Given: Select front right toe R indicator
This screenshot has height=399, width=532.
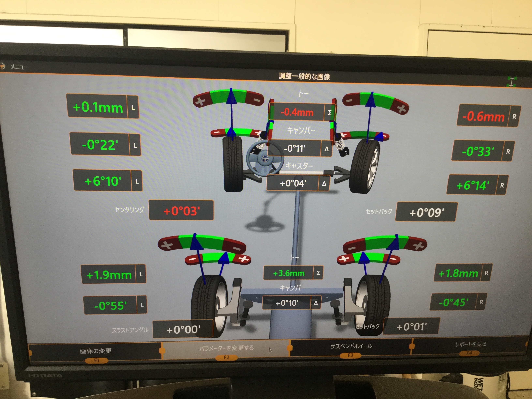Looking at the screenshot, I should point(514,117).
